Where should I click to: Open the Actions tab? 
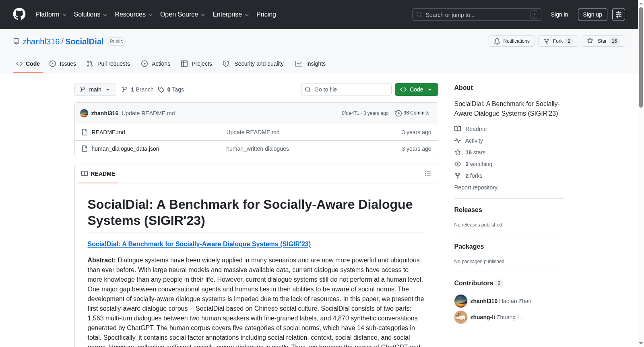tap(156, 64)
